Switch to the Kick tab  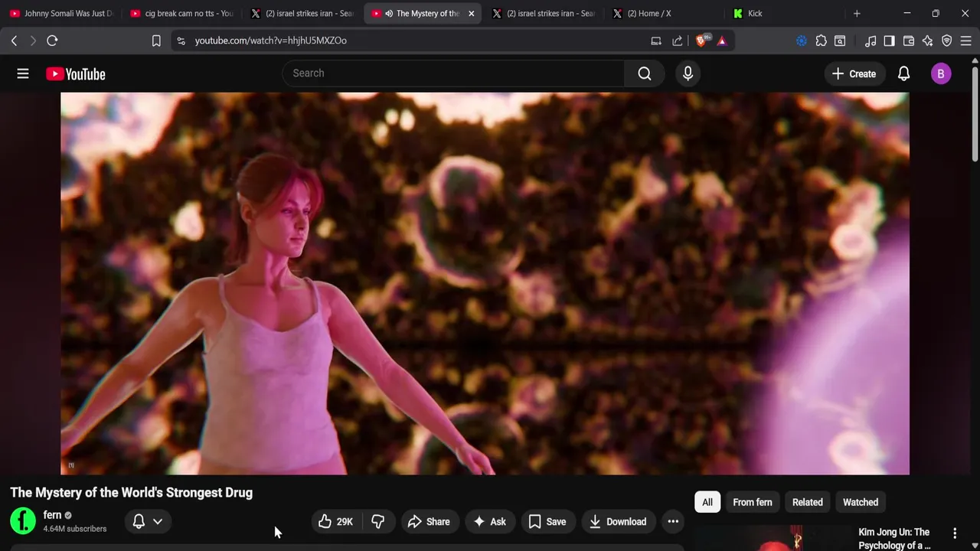[x=786, y=13]
